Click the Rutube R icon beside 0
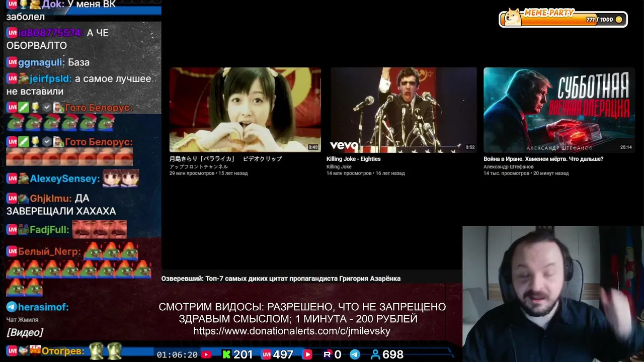644x362 pixels. click(x=327, y=354)
